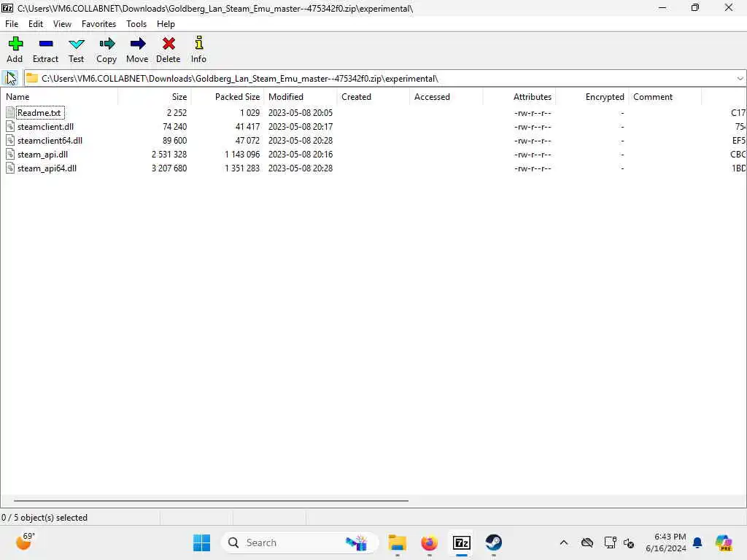Viewport: 747px width, 560px height.
Task: Select the steam_api64.dll file icon
Action: point(10,168)
